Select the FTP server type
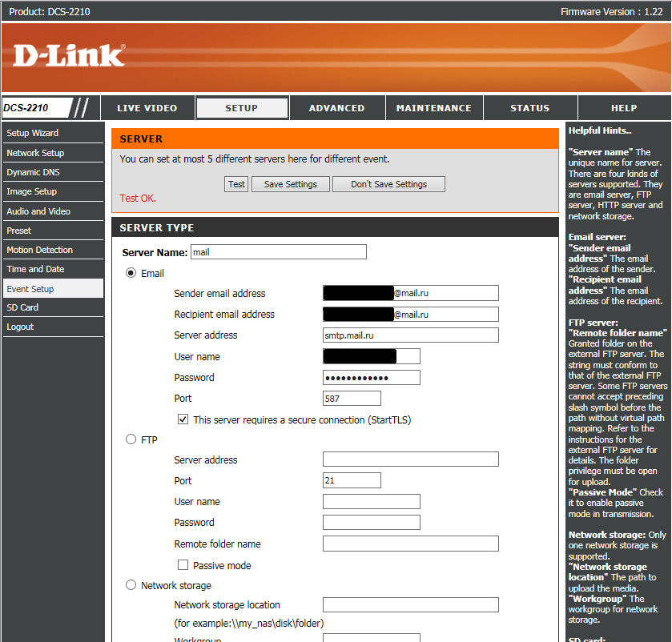This screenshot has height=642, width=672. pyautogui.click(x=131, y=439)
